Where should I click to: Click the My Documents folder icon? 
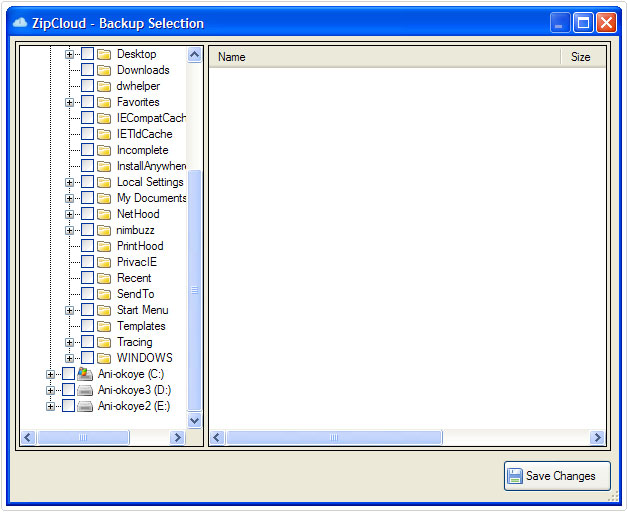click(104, 198)
